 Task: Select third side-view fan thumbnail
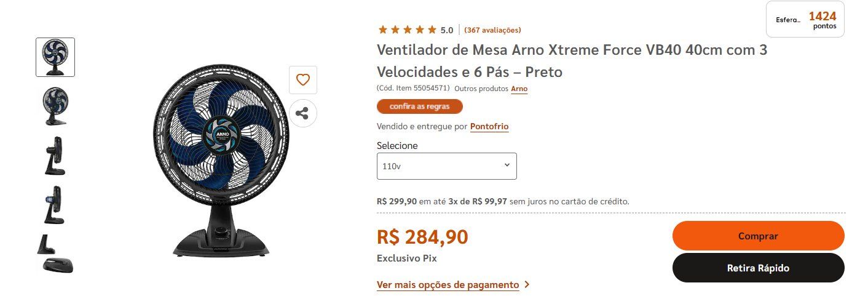55,156
